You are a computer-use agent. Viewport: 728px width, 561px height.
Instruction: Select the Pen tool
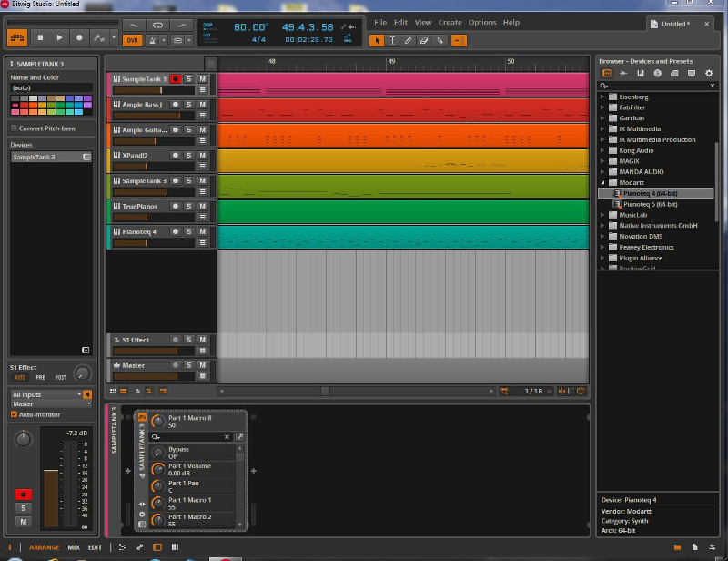(408, 40)
